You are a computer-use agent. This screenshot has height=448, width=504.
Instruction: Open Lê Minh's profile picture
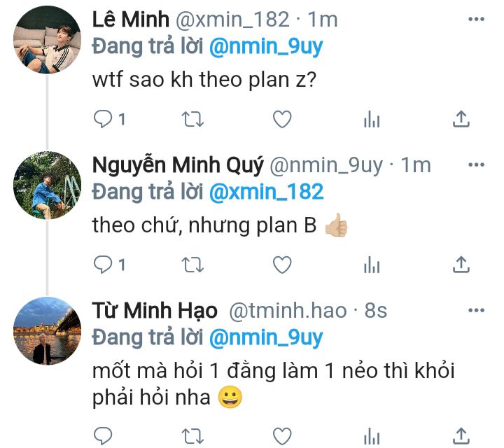point(47,39)
